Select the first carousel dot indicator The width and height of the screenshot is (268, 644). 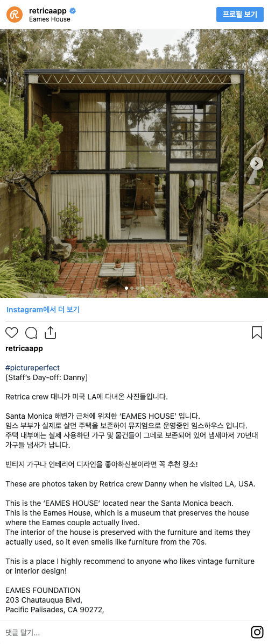126,288
